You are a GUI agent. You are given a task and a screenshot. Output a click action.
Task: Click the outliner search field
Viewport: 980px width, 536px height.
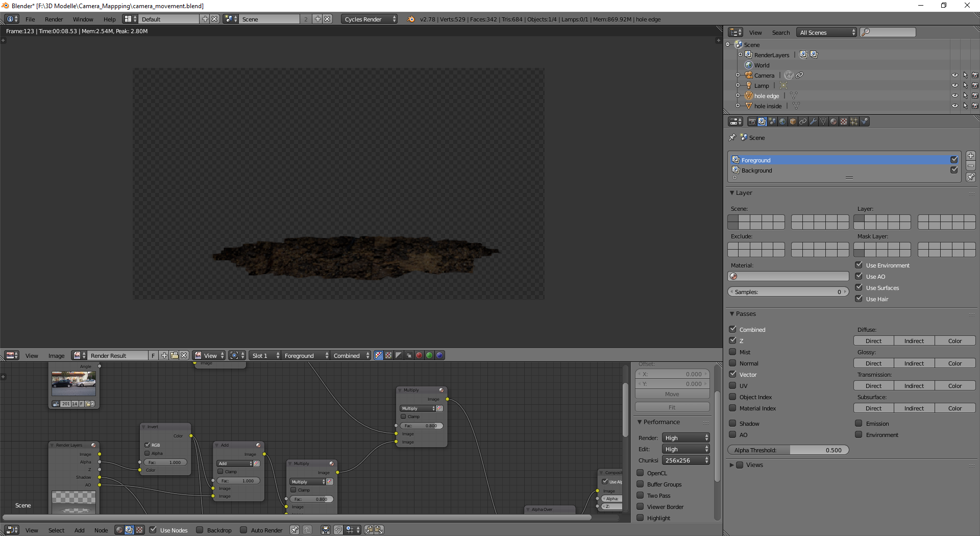click(x=888, y=32)
